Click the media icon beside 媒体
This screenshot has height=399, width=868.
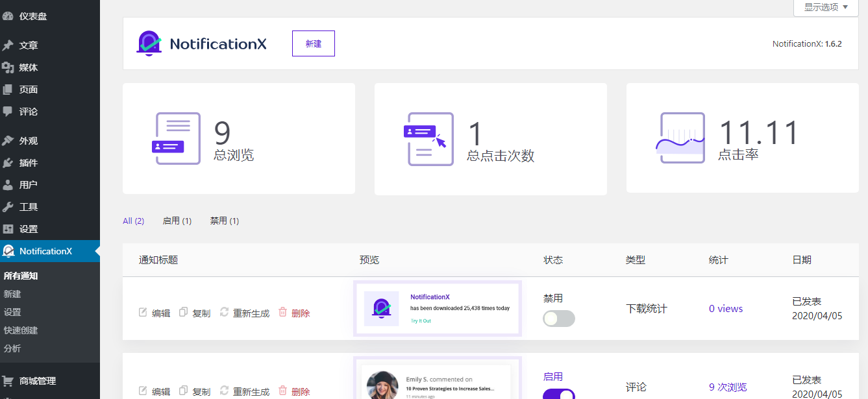tap(8, 67)
